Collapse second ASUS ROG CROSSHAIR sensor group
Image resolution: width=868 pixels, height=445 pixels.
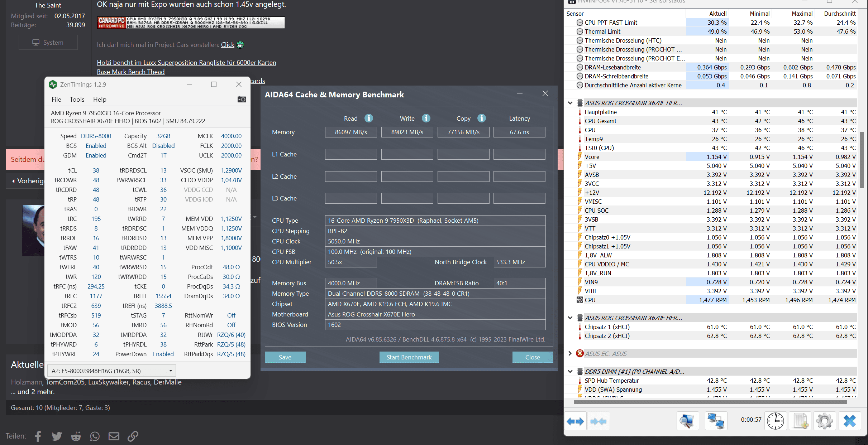click(x=570, y=318)
